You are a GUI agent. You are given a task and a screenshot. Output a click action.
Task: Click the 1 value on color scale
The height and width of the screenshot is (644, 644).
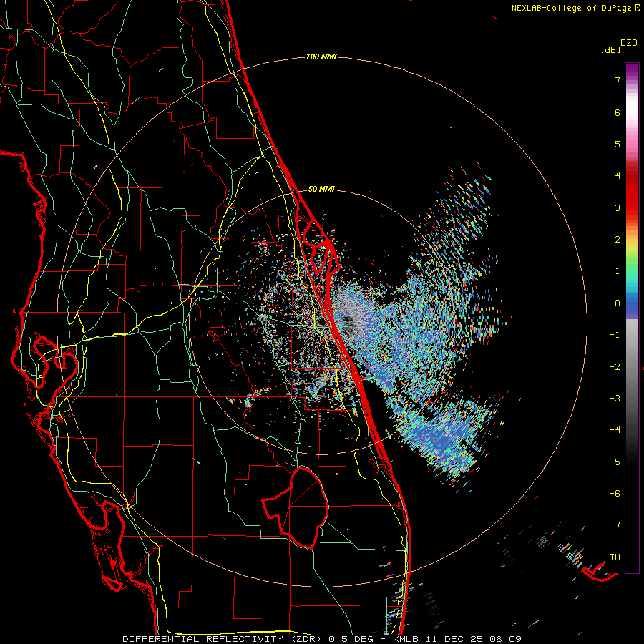(618, 271)
